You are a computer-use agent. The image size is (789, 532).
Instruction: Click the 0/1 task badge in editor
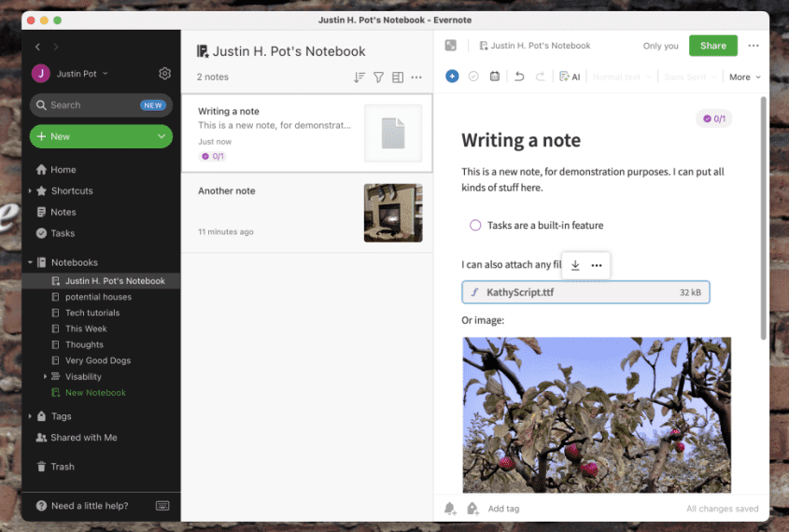(x=714, y=119)
